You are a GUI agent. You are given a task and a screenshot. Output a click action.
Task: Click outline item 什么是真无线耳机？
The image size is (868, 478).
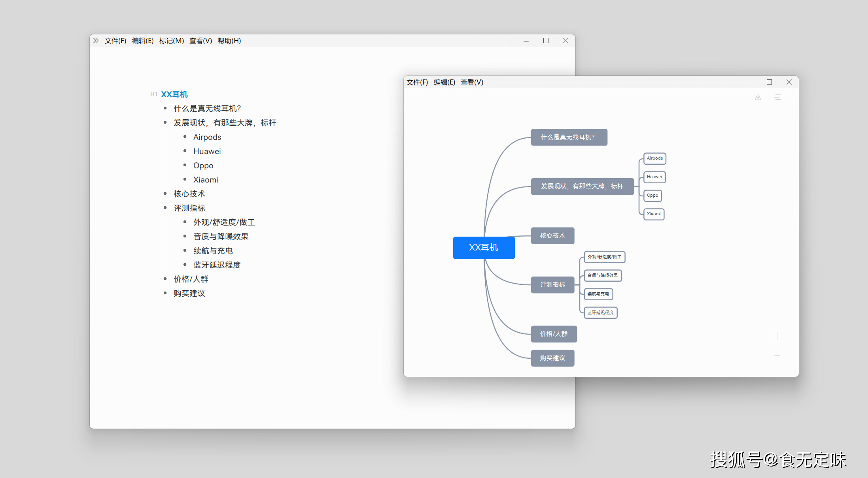(207, 109)
